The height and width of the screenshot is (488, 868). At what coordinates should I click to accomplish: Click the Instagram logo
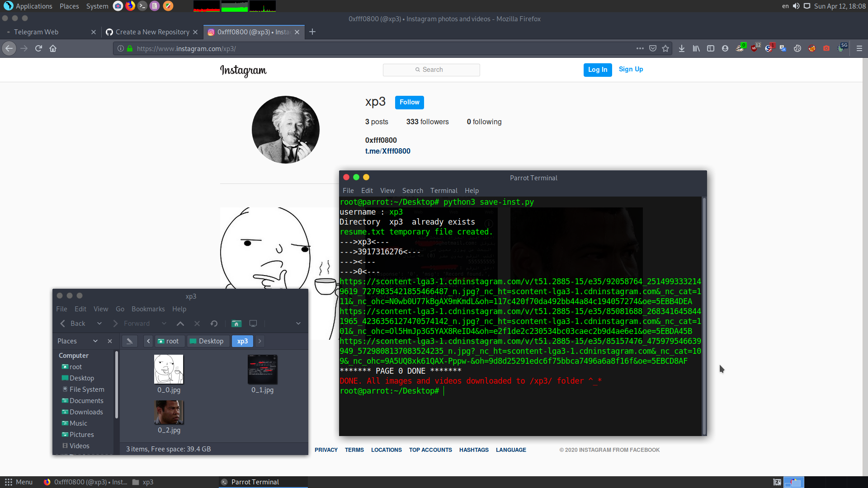click(x=243, y=70)
